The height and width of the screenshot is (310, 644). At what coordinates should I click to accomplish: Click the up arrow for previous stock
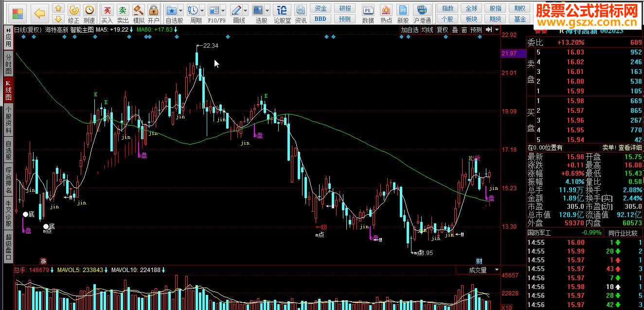coord(58,8)
